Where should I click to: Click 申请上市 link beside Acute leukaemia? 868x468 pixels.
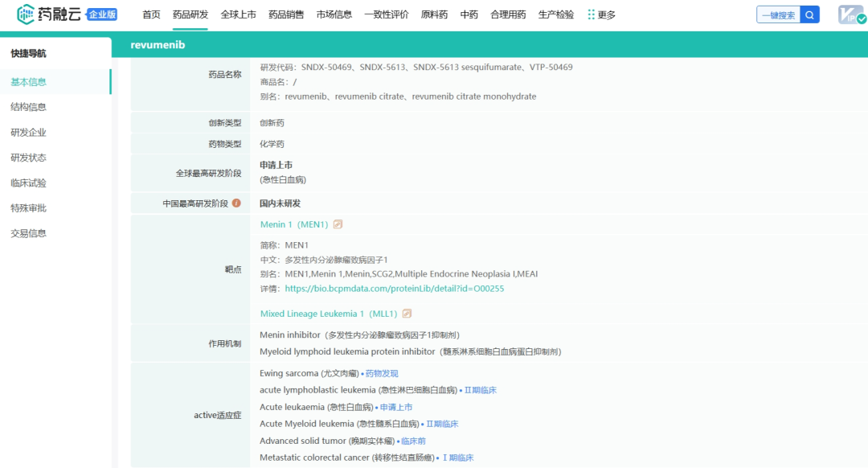[x=395, y=407]
